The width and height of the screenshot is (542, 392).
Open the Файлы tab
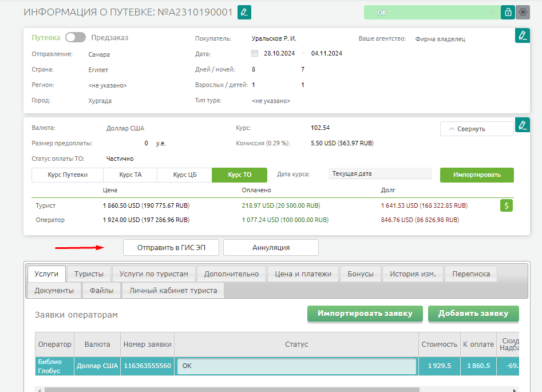tap(102, 290)
